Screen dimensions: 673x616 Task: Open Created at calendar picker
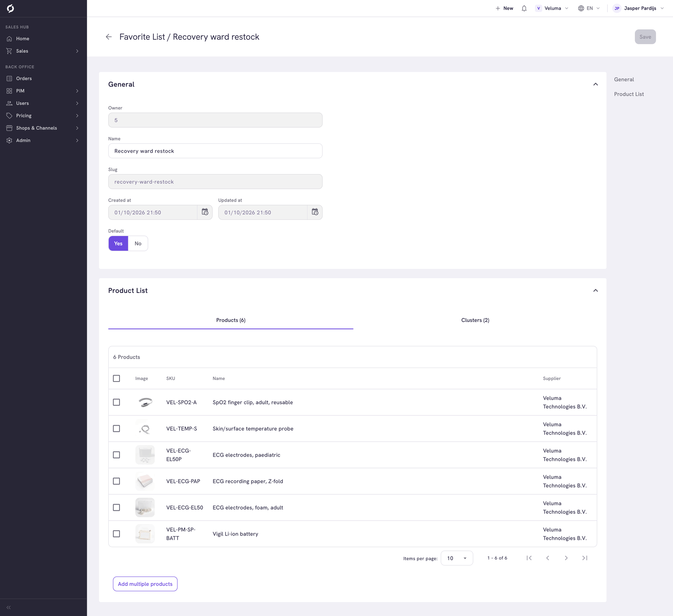pyautogui.click(x=205, y=212)
